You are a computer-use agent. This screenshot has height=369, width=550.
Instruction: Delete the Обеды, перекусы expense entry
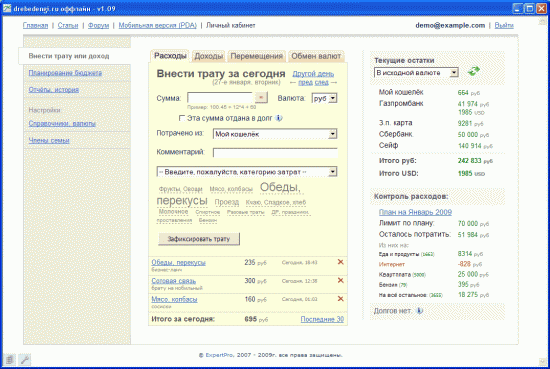(x=340, y=262)
